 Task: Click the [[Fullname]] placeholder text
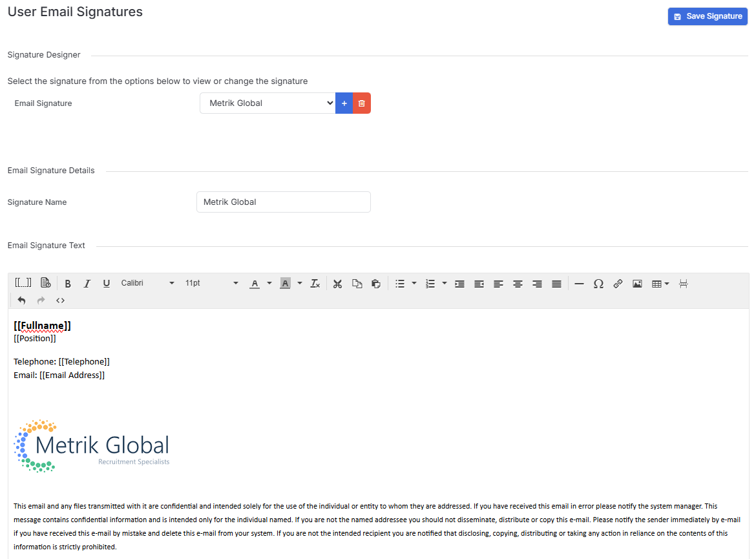(43, 326)
